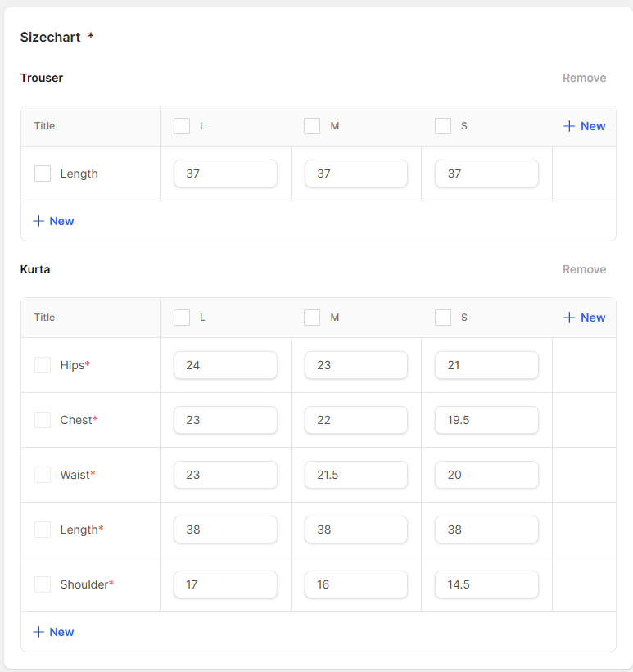Edit the Kurta Hips L value 24

point(225,365)
